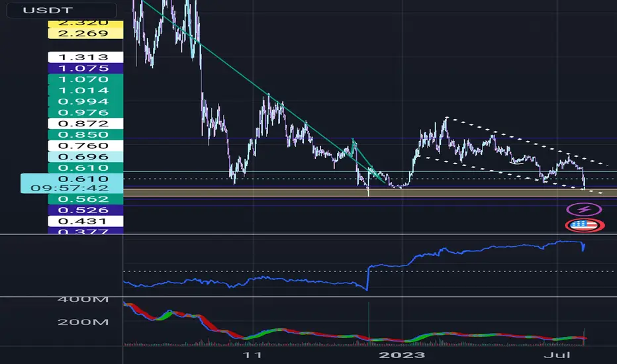
Task: Select the white 0.872 price label
Action: (x=85, y=123)
